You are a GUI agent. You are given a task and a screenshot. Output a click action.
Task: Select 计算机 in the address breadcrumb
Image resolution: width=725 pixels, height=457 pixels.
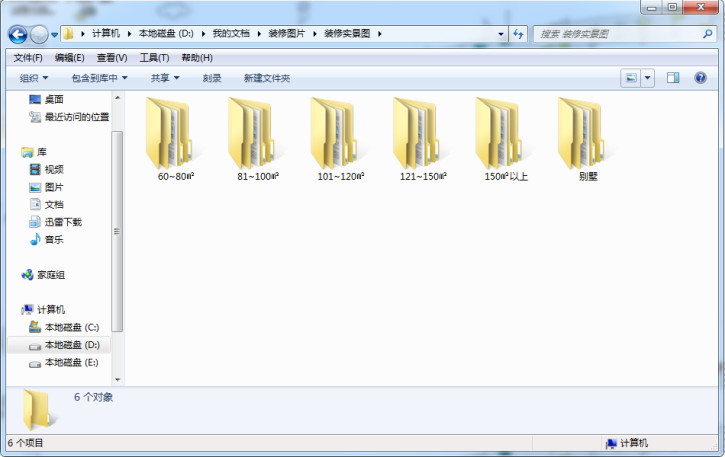click(x=106, y=33)
